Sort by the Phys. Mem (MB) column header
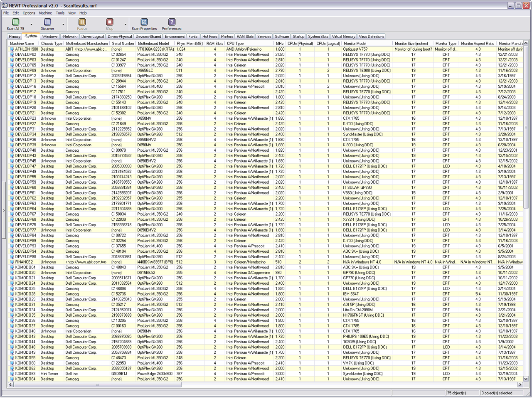The width and height of the screenshot is (532, 399). click(190, 43)
